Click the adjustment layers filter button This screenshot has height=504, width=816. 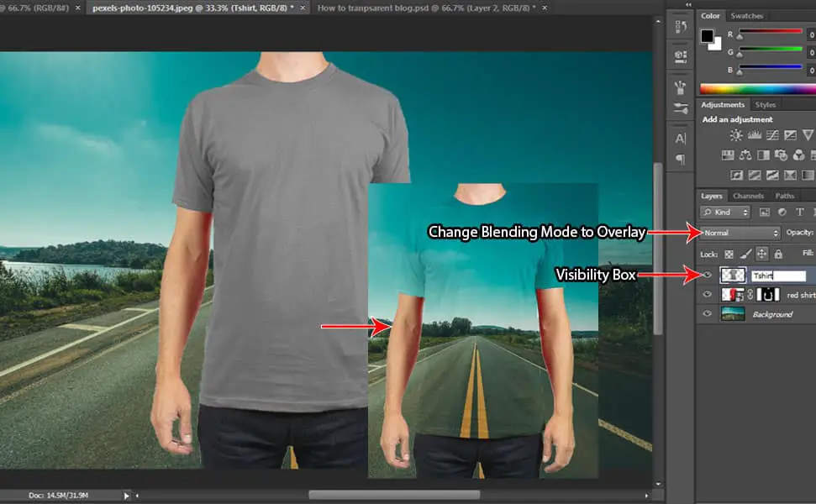(782, 212)
